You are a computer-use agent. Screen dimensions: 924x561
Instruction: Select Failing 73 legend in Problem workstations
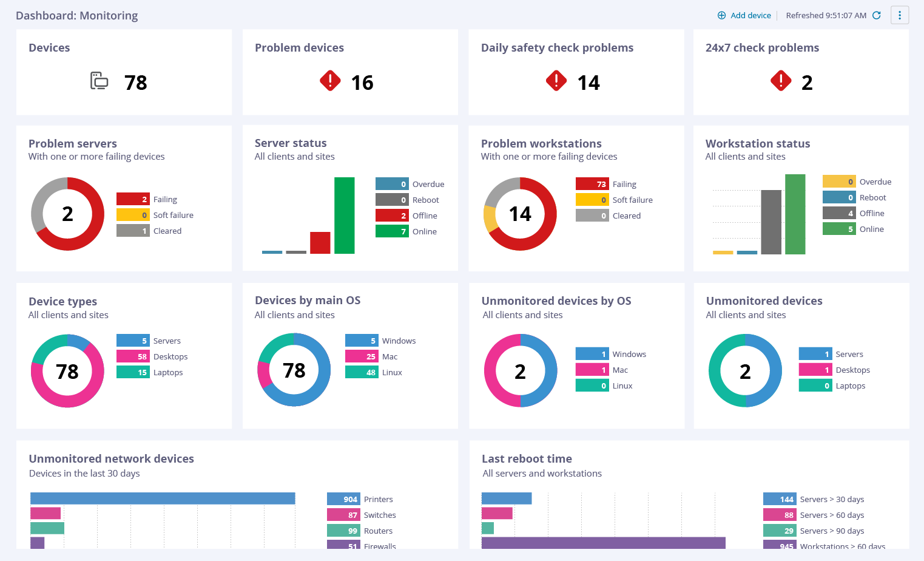(x=606, y=184)
